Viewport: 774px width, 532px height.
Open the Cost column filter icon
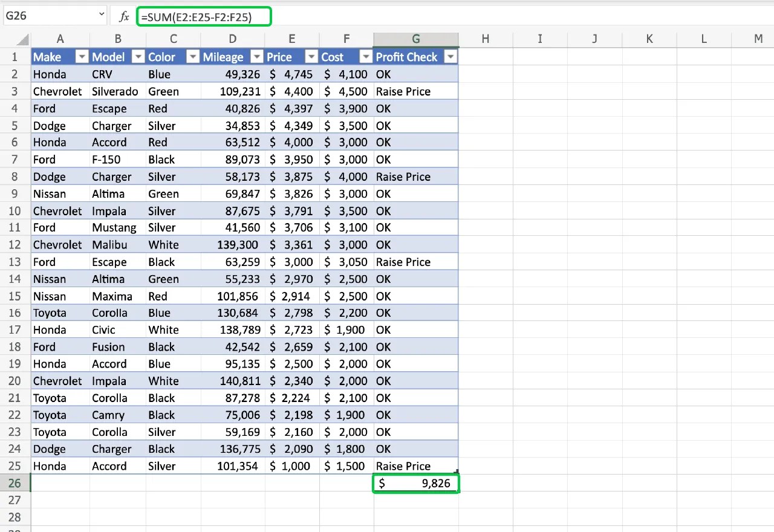coord(365,56)
